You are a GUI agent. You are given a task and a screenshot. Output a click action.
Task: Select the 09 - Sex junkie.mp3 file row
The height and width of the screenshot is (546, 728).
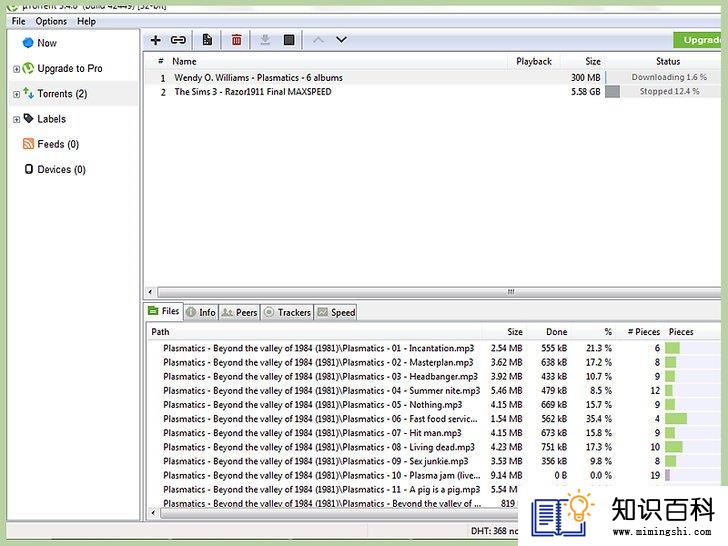click(434, 462)
